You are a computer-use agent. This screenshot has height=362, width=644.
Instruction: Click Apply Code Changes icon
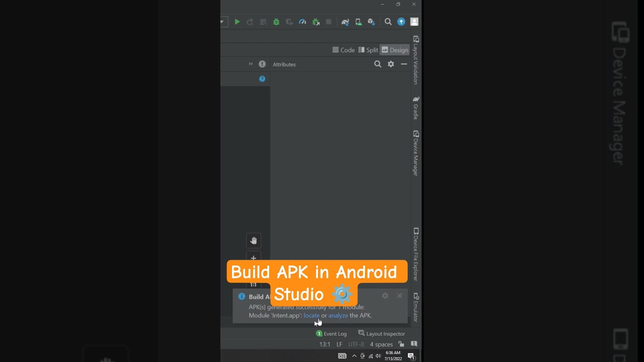tap(263, 22)
